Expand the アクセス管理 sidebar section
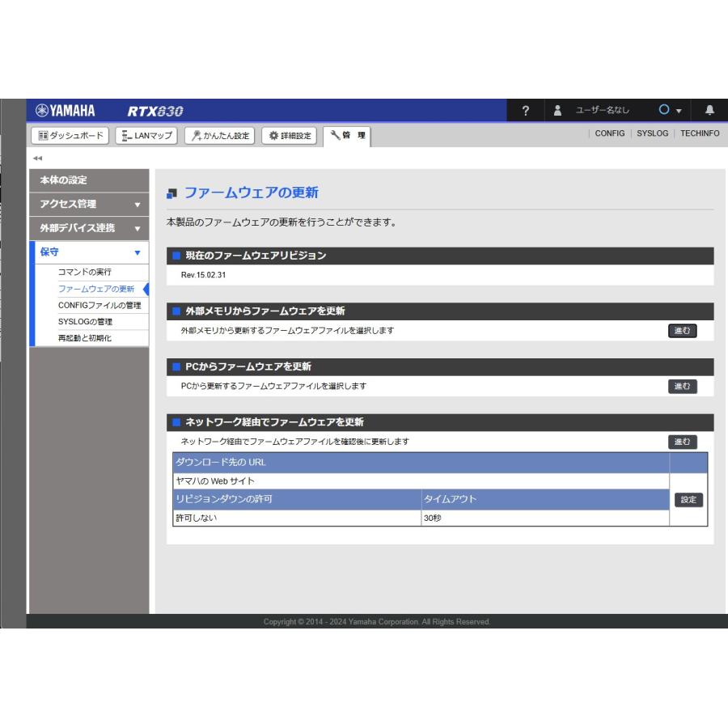 pos(89,205)
